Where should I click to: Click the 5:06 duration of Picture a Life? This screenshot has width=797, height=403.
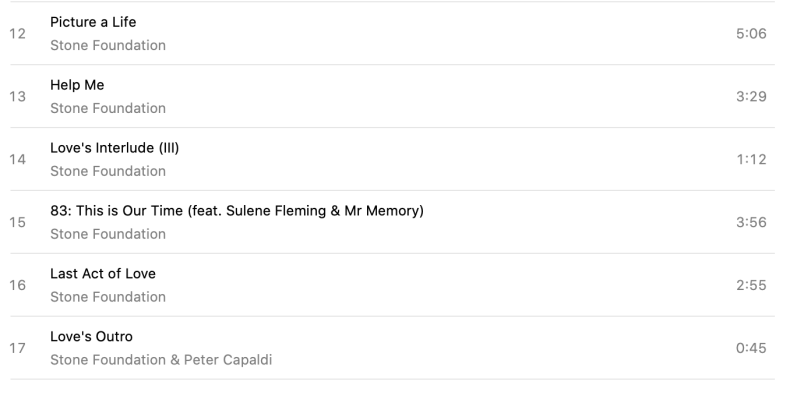click(x=750, y=34)
